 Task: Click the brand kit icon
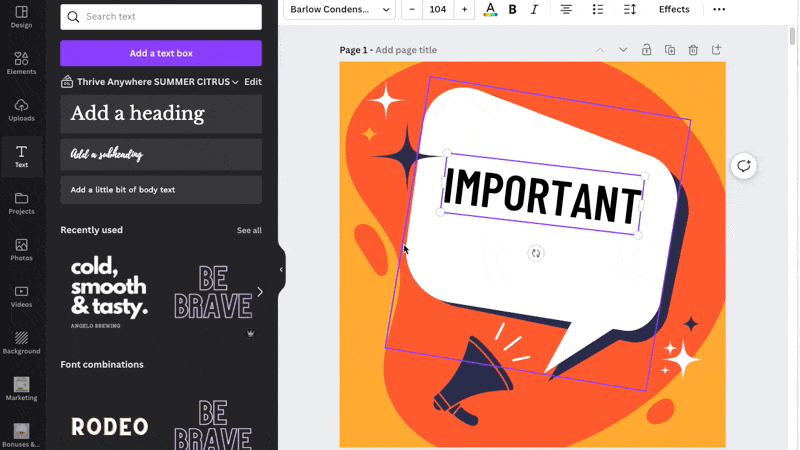(x=67, y=82)
